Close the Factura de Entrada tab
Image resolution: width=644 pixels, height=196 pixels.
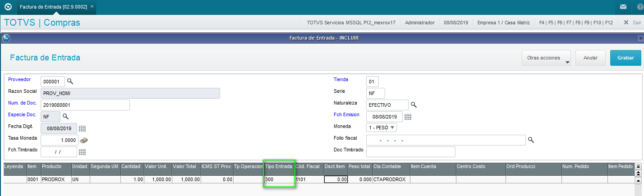point(92,7)
